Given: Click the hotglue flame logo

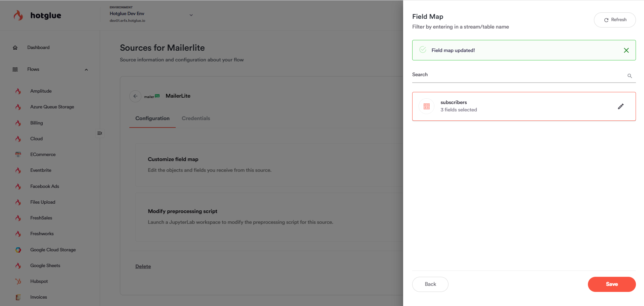Looking at the screenshot, I should pos(18,15).
